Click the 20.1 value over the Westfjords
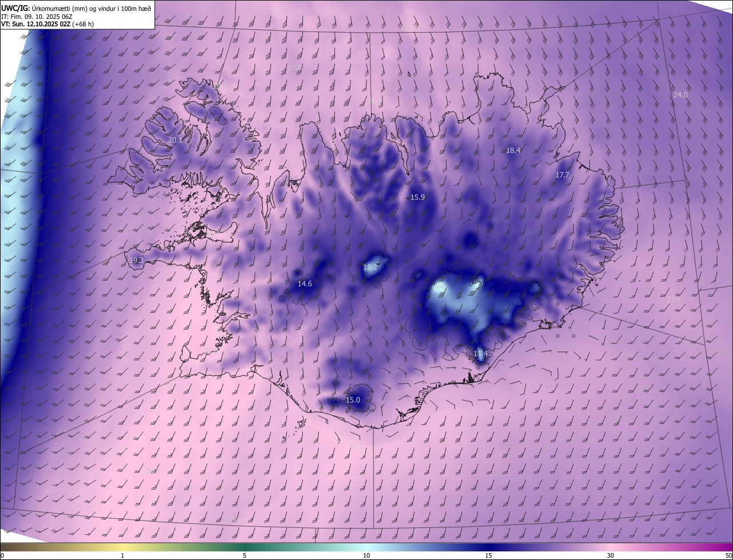 [x=175, y=140]
